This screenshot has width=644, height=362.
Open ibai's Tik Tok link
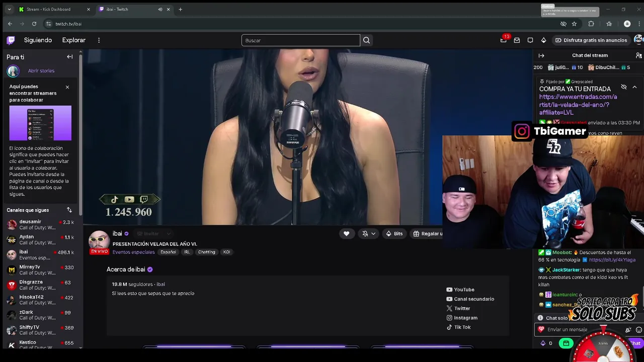pos(459,327)
